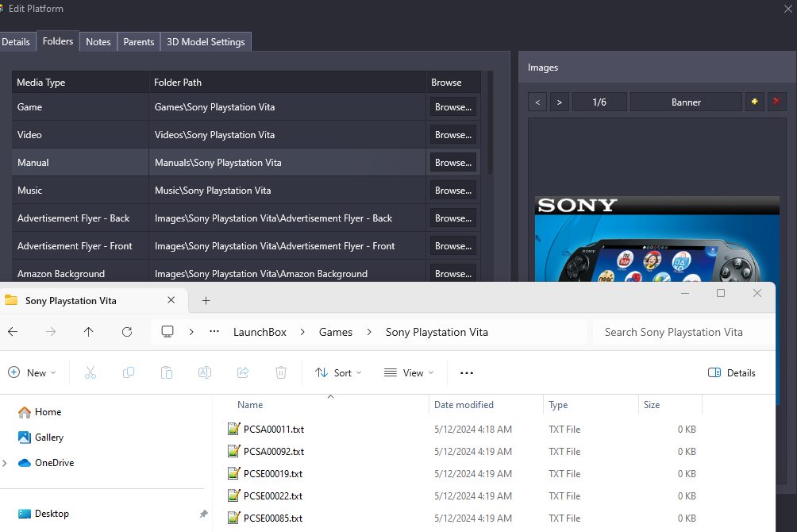This screenshot has height=532, width=797.
Task: Select the Manuals\Sony Playstation Vita path cell
Action: tap(287, 162)
